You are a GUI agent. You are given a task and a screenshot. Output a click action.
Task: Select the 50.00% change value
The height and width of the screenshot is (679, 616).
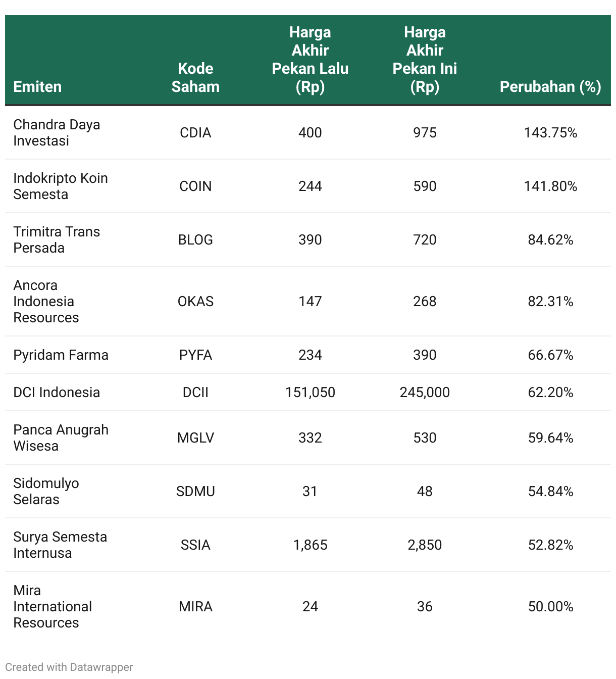click(550, 606)
